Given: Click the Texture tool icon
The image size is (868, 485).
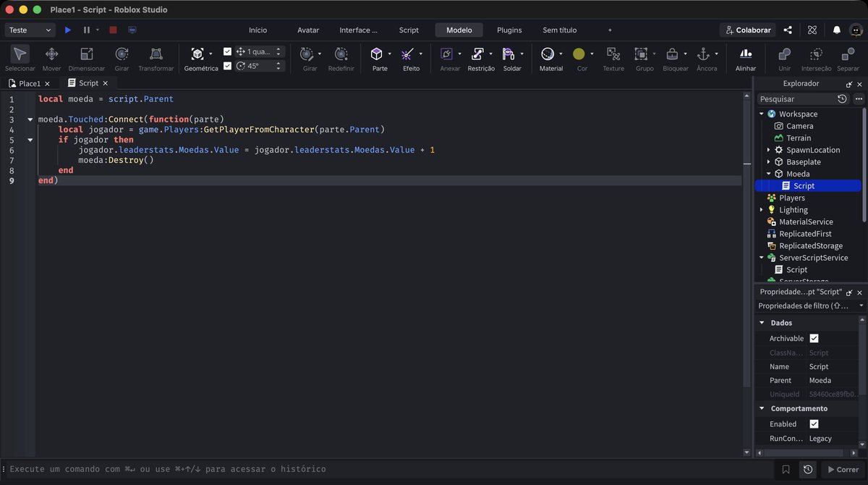Looking at the screenshot, I should (x=613, y=54).
